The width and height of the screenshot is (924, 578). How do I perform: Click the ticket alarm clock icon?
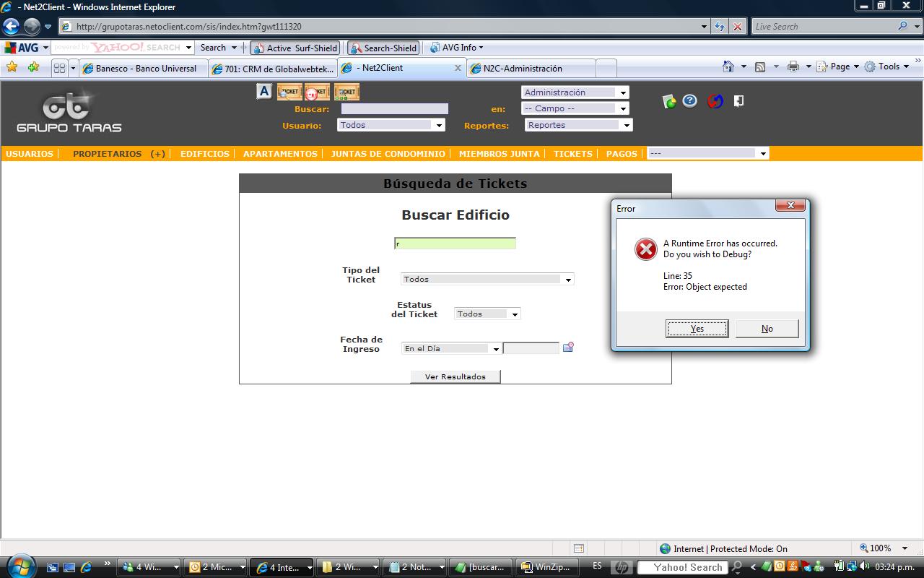pos(317,92)
